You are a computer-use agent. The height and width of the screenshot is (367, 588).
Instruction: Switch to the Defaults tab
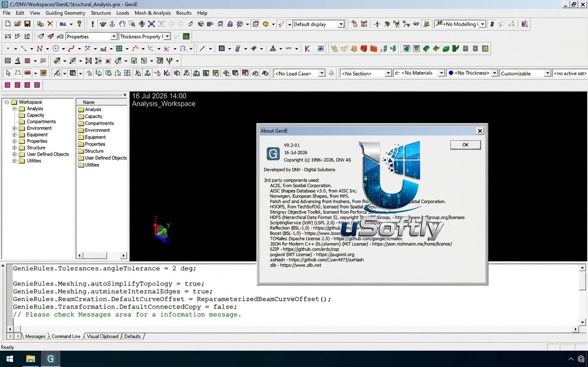coord(132,336)
